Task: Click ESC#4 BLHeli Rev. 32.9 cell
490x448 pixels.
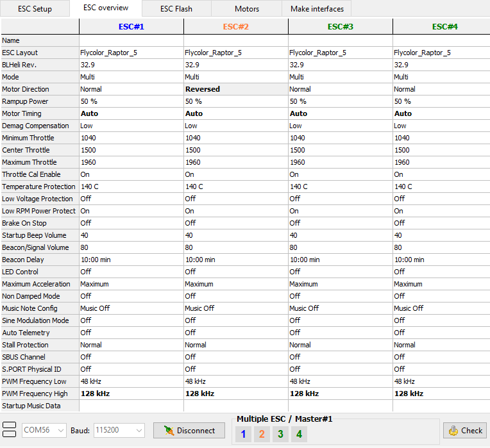Action: tap(441, 65)
